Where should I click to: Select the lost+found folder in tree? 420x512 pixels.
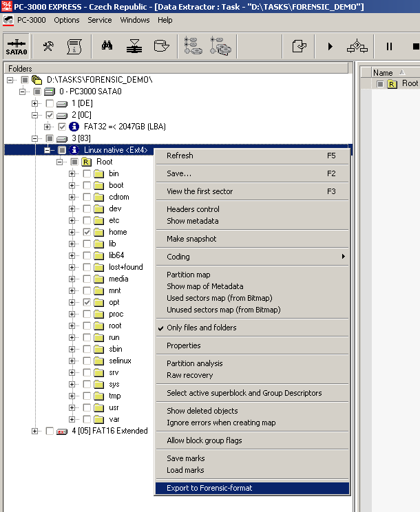(x=125, y=267)
